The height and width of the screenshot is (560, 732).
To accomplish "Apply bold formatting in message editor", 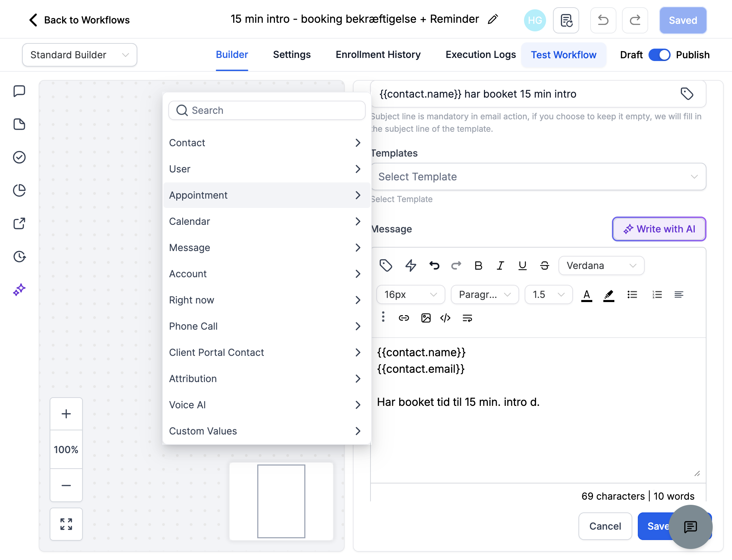I will pos(478,266).
